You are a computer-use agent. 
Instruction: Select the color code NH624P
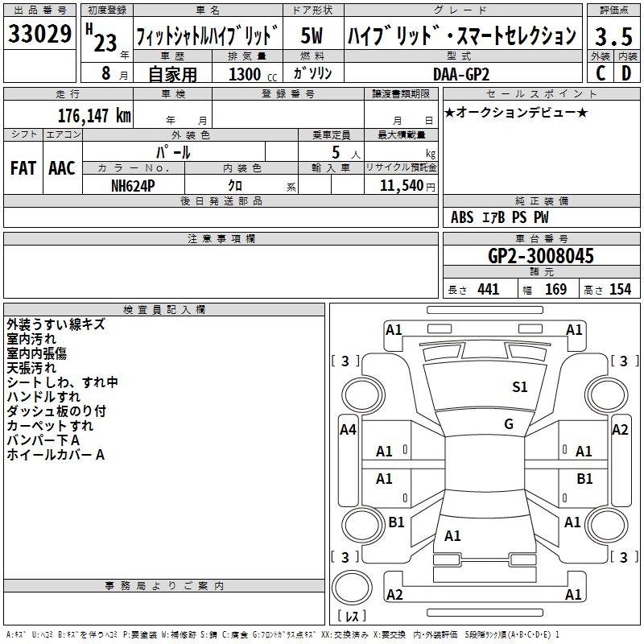134,184
